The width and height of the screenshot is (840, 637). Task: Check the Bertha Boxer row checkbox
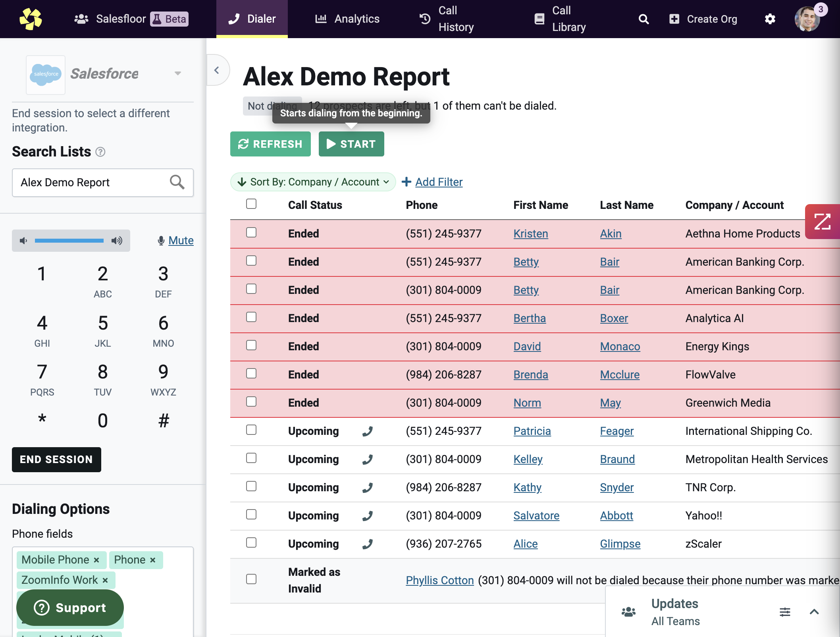[251, 317]
